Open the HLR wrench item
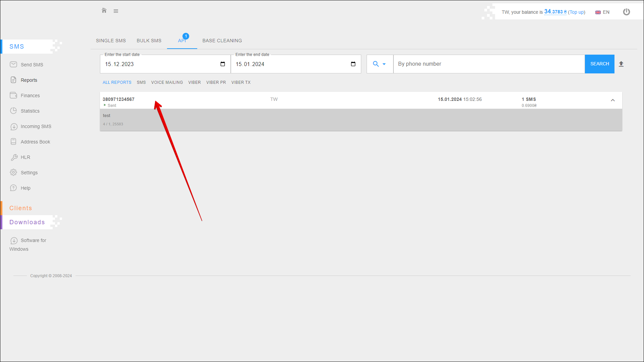The height and width of the screenshot is (362, 644). pos(25,157)
